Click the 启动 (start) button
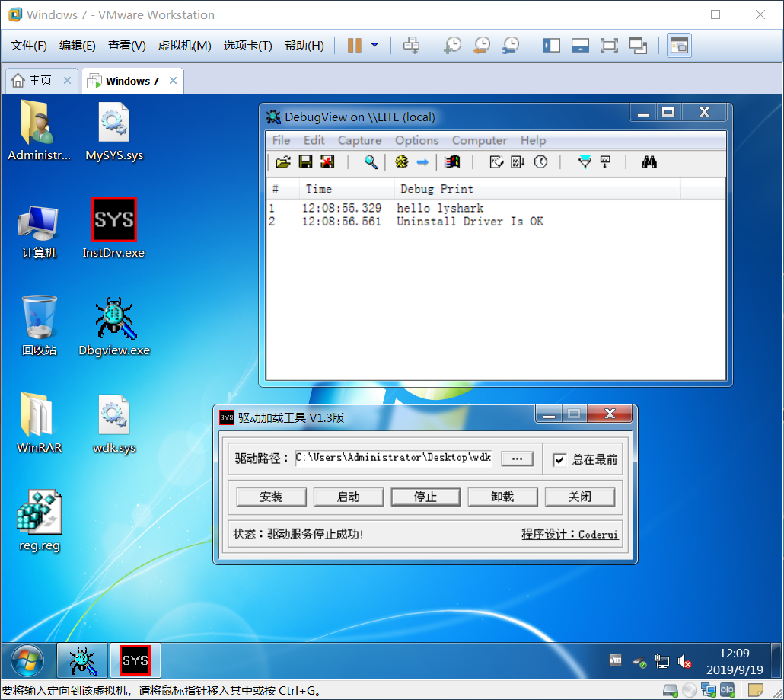 pos(349,497)
